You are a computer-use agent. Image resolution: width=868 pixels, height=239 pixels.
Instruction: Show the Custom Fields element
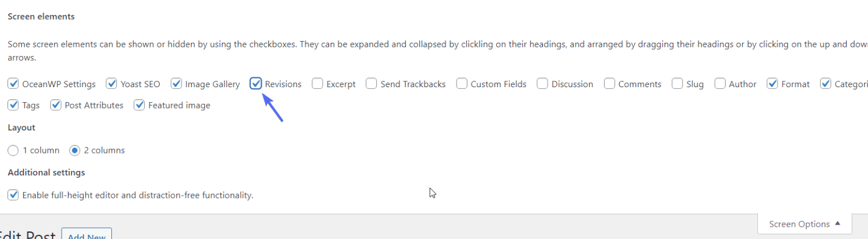[462, 84]
